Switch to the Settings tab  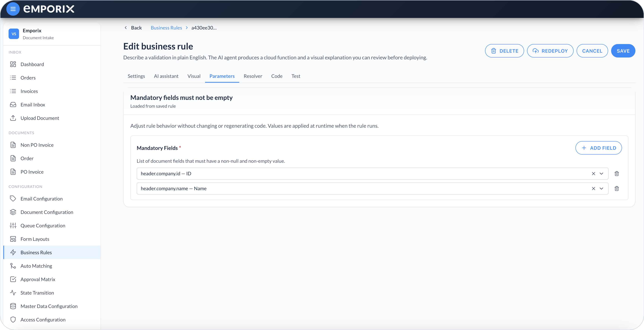click(x=136, y=76)
